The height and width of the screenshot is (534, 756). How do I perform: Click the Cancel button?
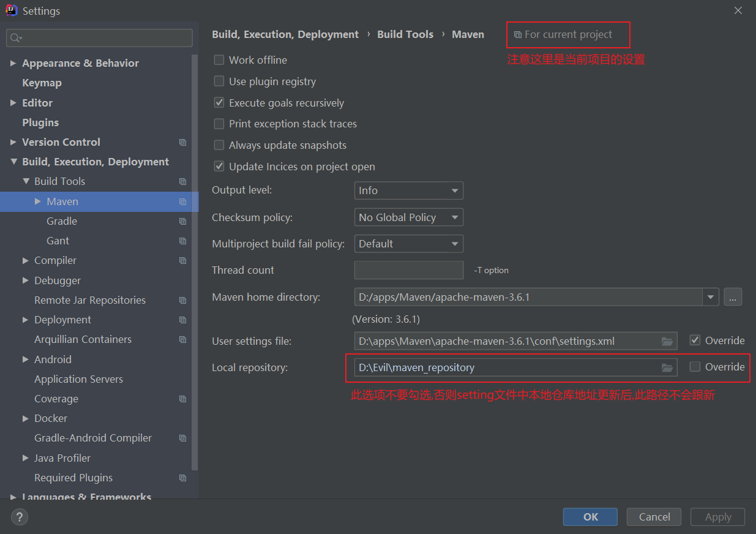pos(654,516)
